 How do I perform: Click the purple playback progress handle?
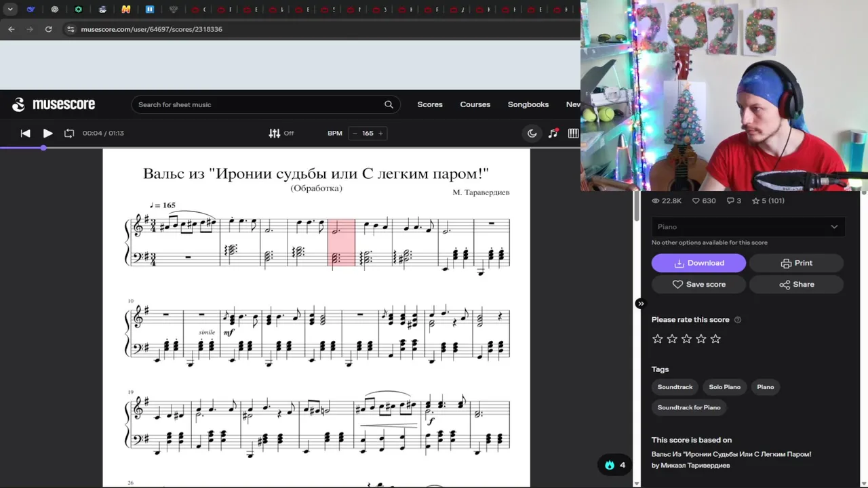coord(43,148)
